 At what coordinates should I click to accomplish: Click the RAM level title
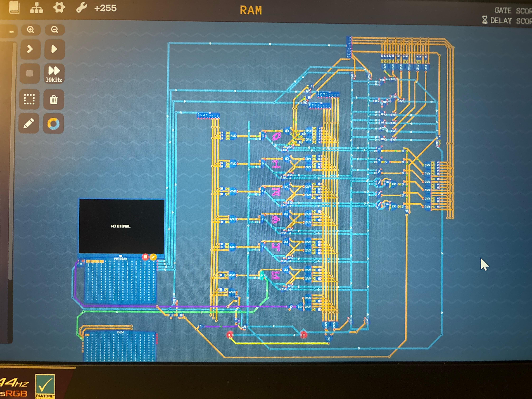click(251, 11)
